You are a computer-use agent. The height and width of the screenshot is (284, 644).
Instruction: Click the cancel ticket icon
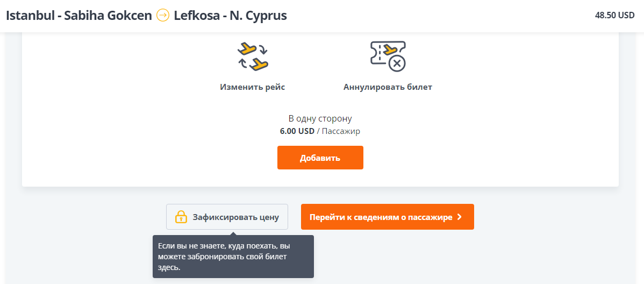388,56
